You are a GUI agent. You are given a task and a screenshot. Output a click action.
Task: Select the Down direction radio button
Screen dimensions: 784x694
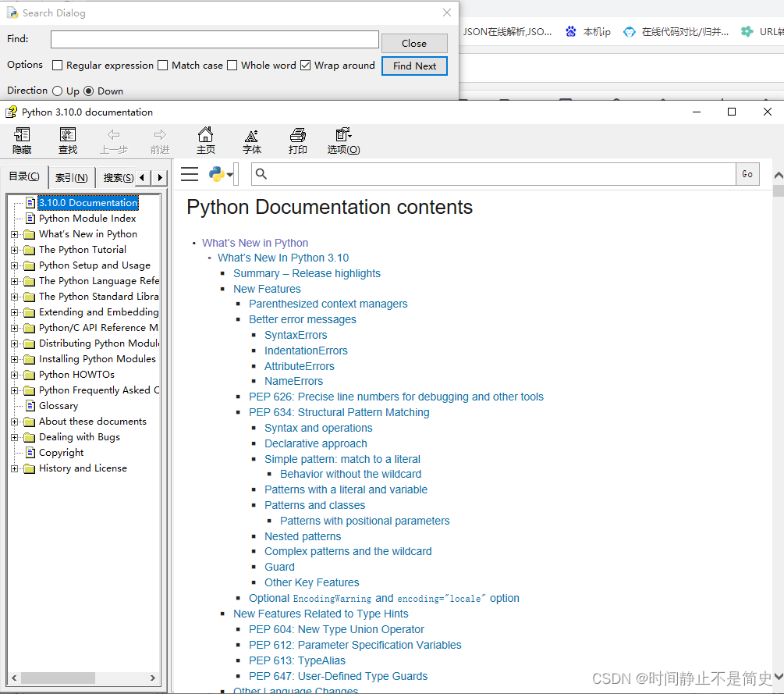click(x=88, y=91)
